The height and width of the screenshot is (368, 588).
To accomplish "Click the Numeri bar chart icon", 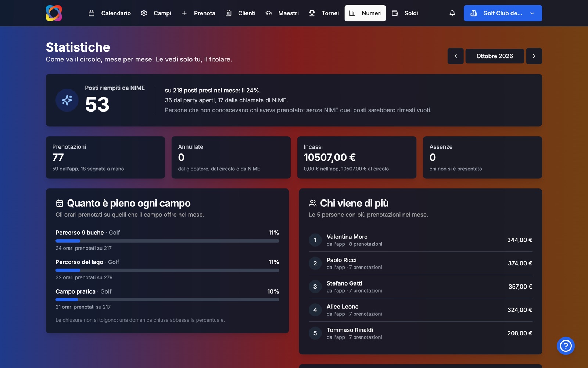I will [352, 13].
